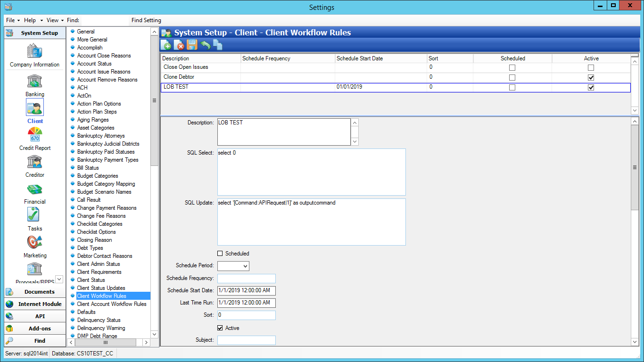Click the delete rule toolbar icon
This screenshot has width=644, height=362.
tap(179, 45)
